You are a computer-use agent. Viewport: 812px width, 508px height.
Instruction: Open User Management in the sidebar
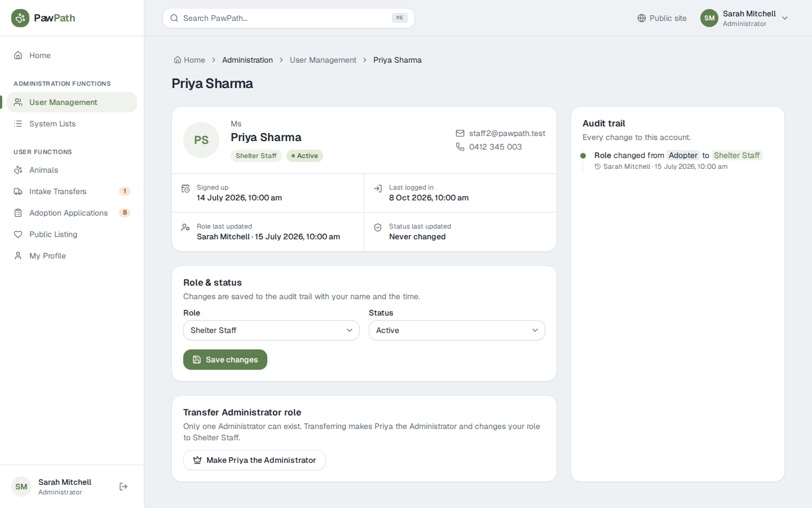[72, 102]
